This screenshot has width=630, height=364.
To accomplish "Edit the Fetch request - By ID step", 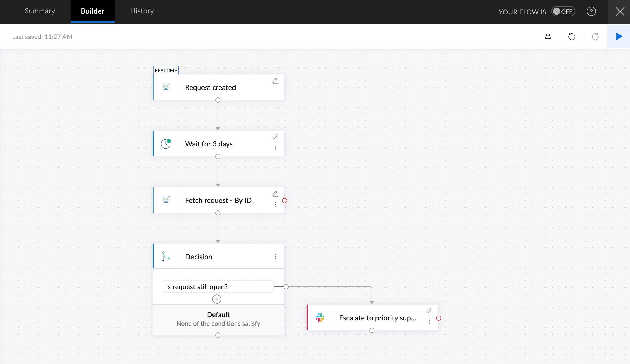I will (275, 194).
